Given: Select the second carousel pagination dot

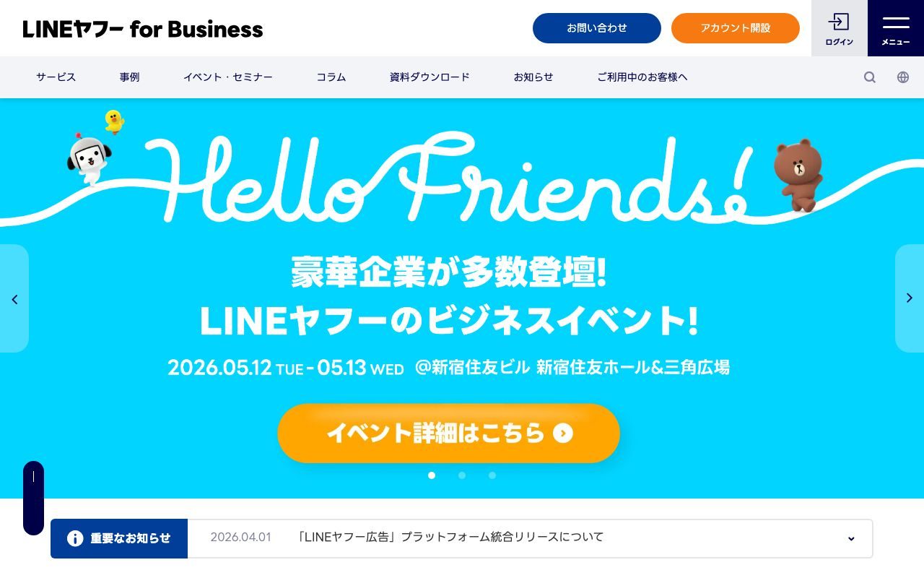Looking at the screenshot, I should click(462, 475).
